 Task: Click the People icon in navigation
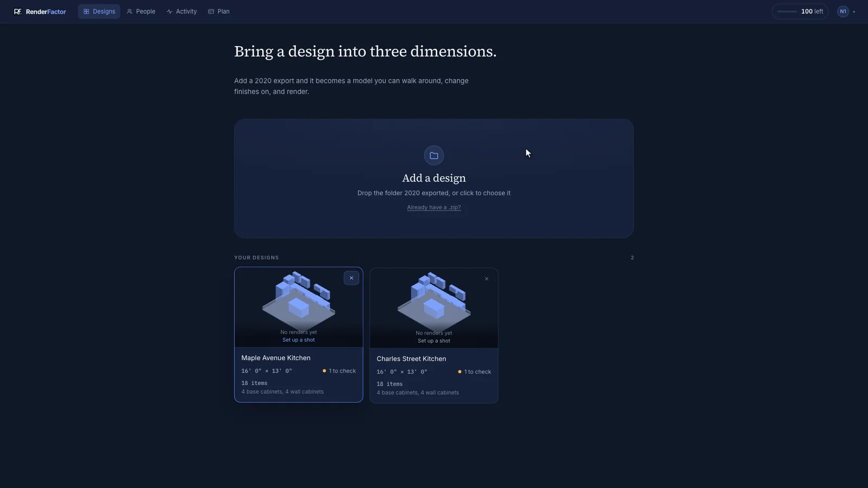point(130,11)
